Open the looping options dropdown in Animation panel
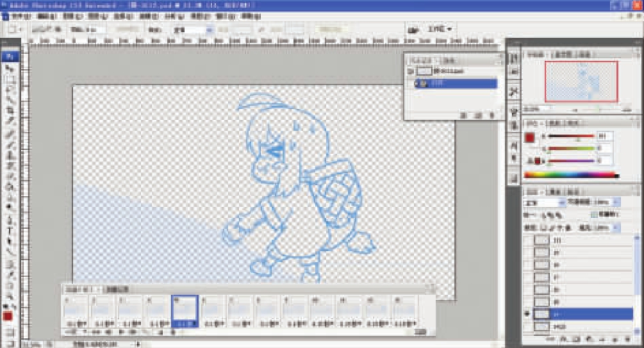The image size is (644, 348). [x=77, y=332]
